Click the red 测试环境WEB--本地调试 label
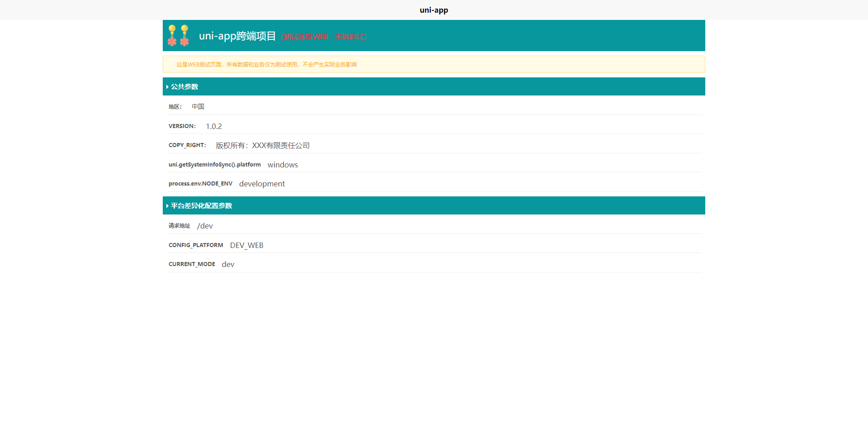 [x=324, y=38]
